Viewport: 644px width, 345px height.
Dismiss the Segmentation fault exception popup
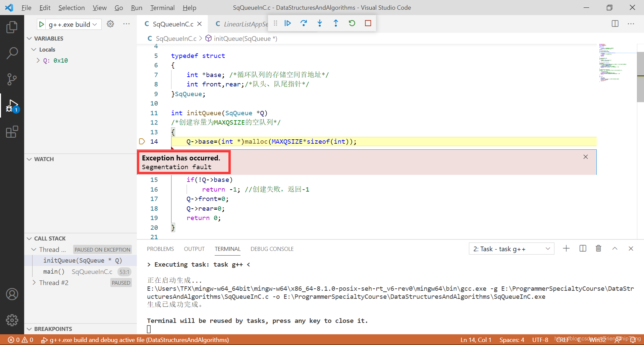point(585,156)
